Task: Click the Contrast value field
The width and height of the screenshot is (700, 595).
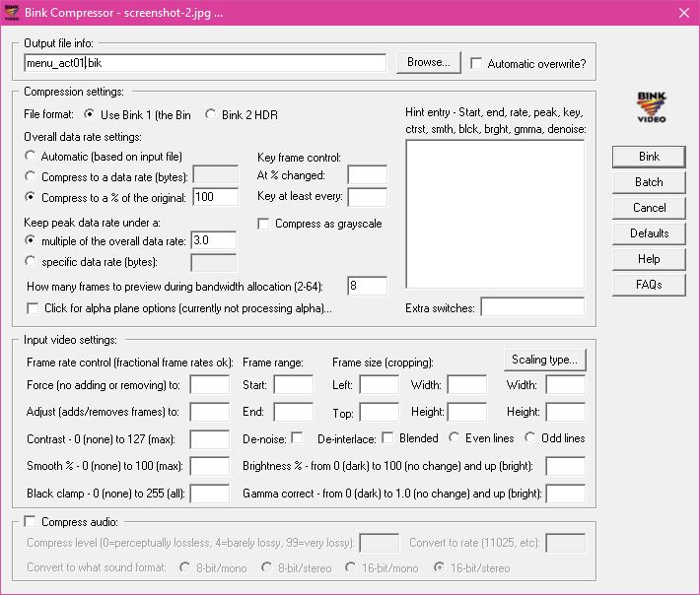Action: [209, 439]
